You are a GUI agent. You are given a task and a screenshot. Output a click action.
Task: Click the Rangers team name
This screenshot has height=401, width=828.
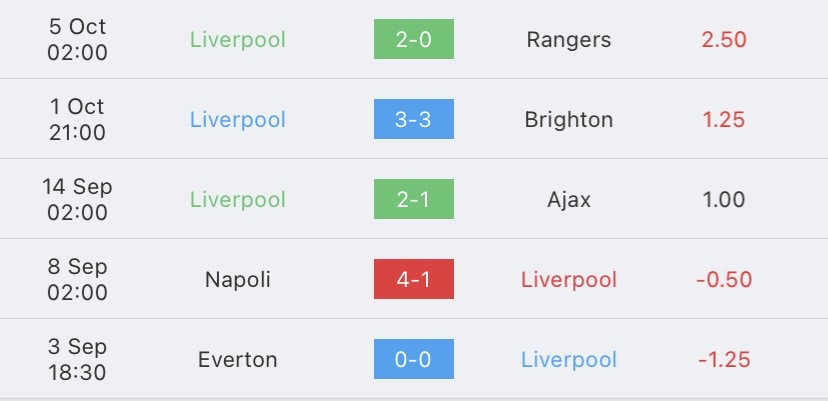(569, 40)
